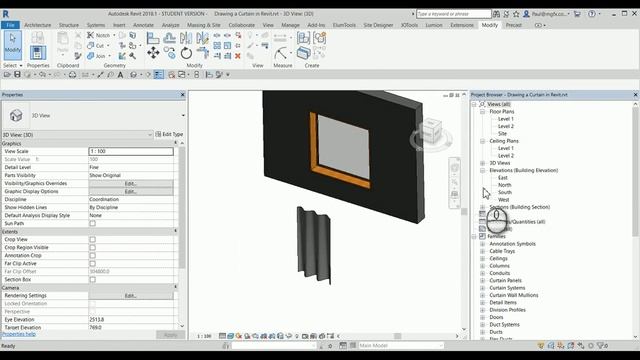
Task: Click Edit for Rendering Settings
Action: 131,296
